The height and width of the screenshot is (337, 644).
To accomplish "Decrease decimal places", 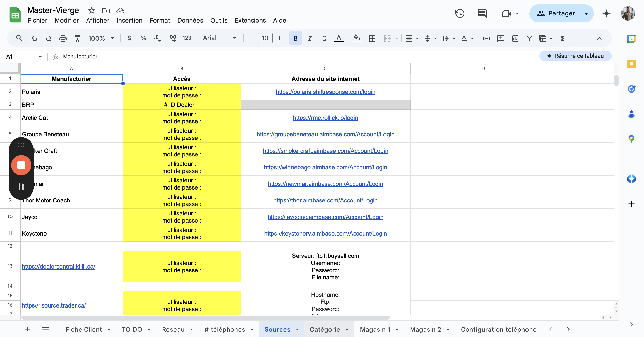I will coord(157,38).
